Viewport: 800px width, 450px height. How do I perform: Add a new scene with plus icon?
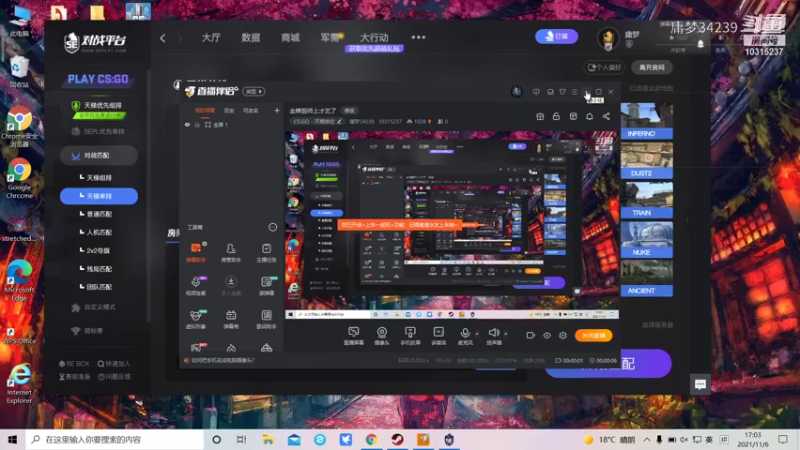coord(277,110)
